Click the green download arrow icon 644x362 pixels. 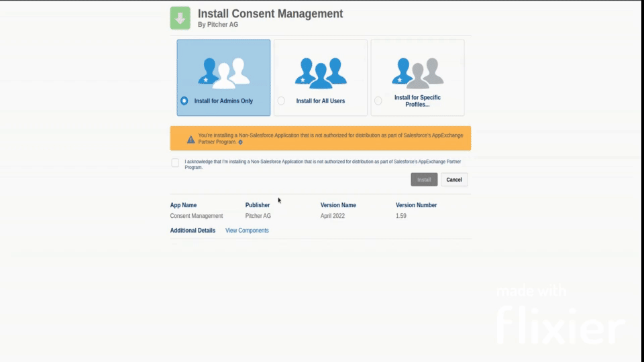(180, 18)
